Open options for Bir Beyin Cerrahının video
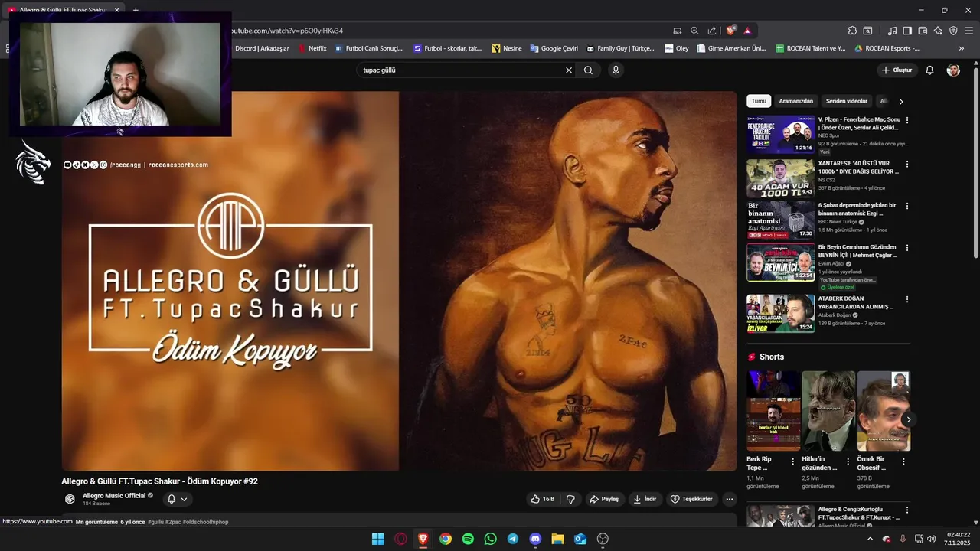This screenshot has width=980, height=551. [x=907, y=248]
